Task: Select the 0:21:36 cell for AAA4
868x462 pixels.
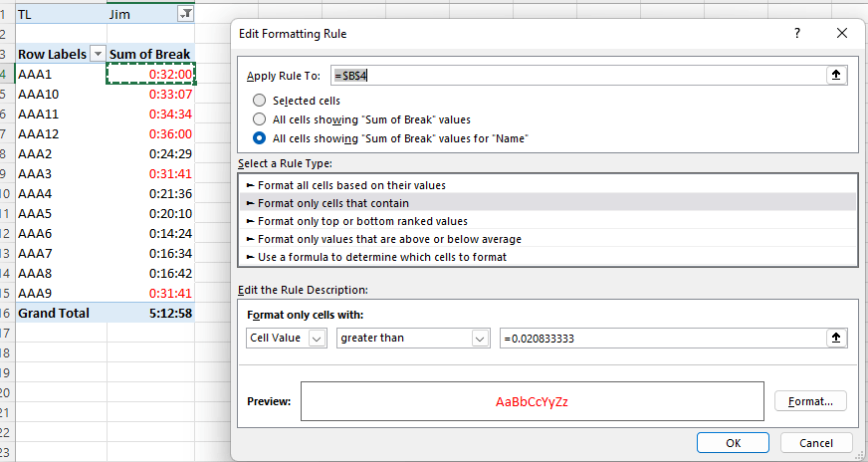Action: [150, 194]
